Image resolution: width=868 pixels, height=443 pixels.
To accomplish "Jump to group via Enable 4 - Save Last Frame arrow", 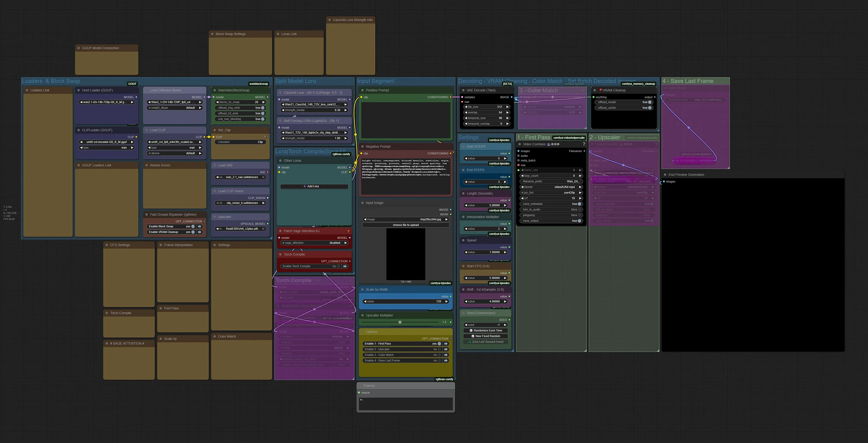I will pyautogui.click(x=446, y=360).
